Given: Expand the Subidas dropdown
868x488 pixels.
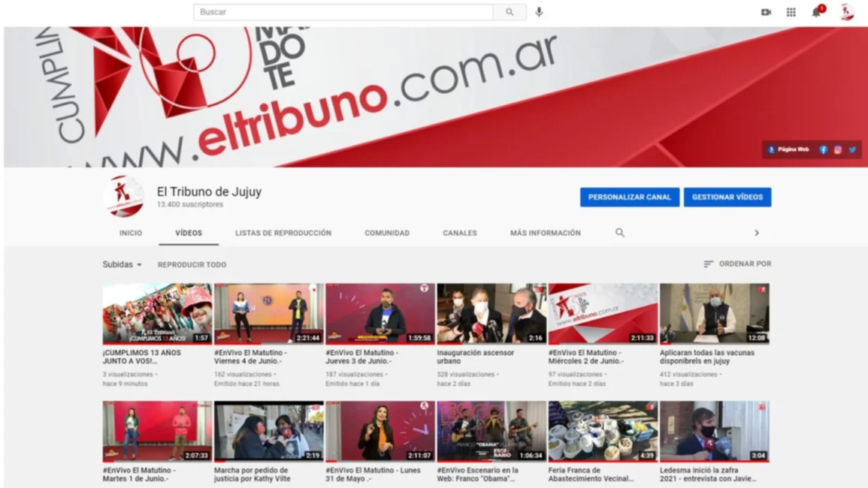Looking at the screenshot, I should click(x=122, y=264).
